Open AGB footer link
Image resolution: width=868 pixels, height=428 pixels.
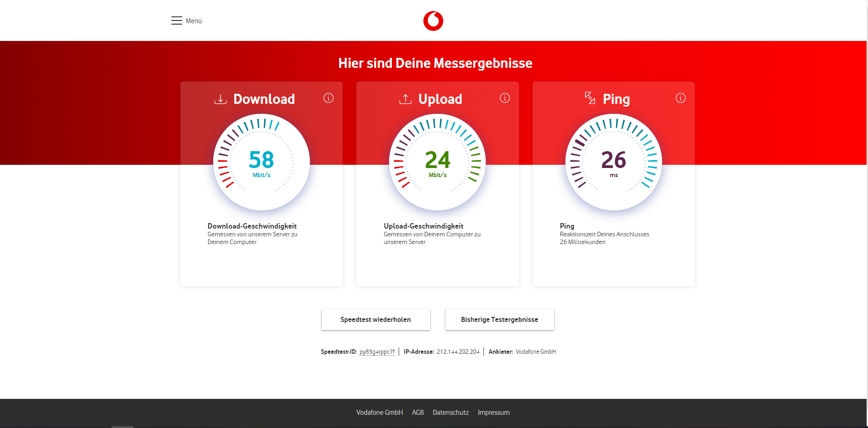pos(418,413)
